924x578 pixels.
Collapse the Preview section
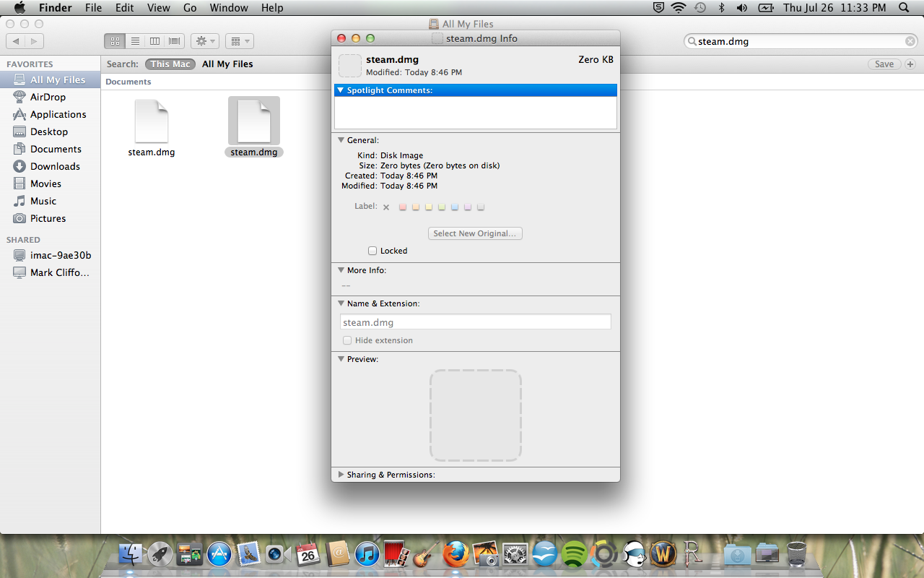[341, 359]
